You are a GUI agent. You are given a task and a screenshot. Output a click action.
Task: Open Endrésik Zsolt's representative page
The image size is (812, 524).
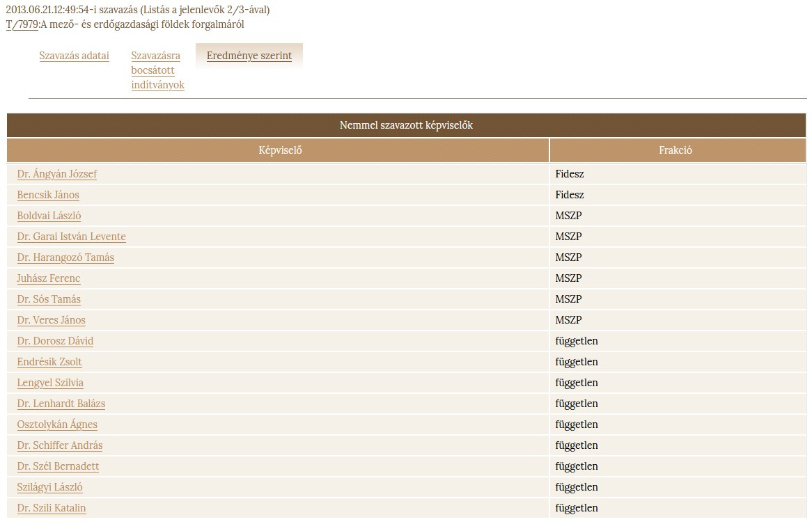pyautogui.click(x=49, y=362)
